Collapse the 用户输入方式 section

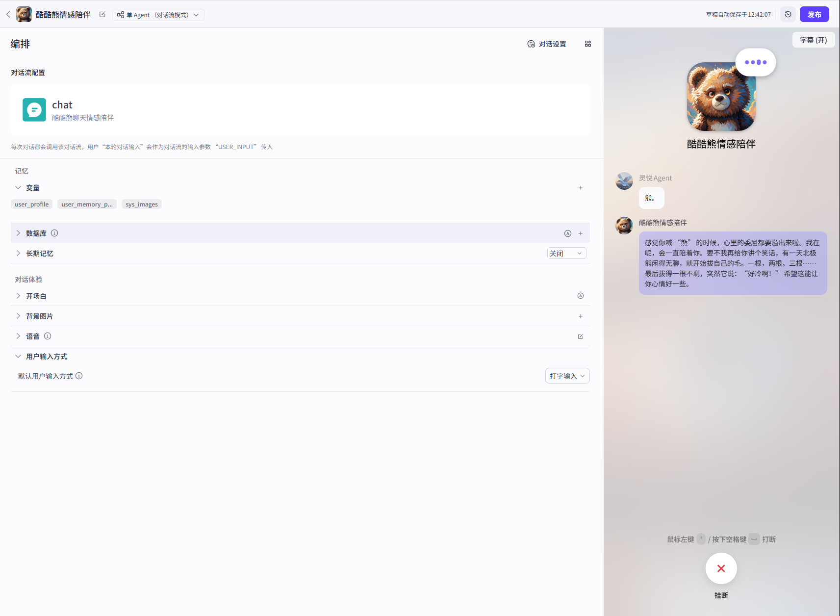pyautogui.click(x=18, y=357)
